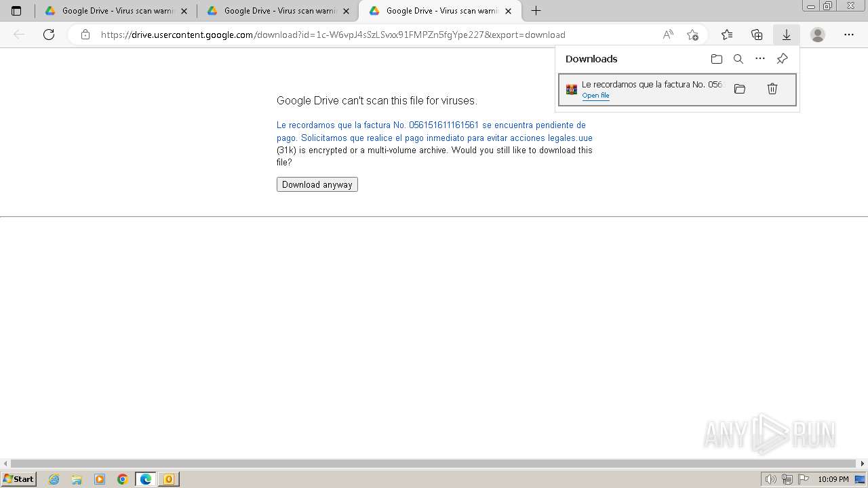Open File Explorer from taskbar
Image resolution: width=868 pixels, height=488 pixels.
[x=77, y=479]
